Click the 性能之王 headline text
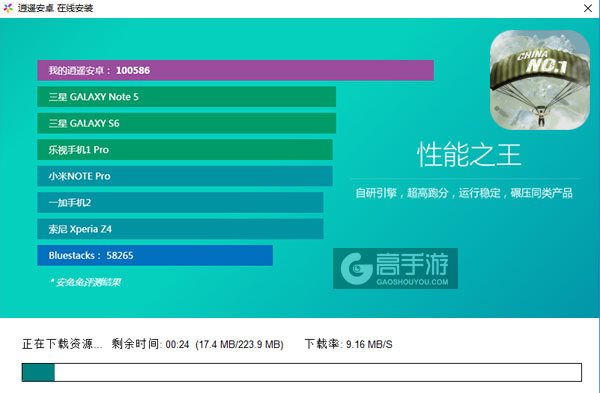The width and height of the screenshot is (600, 393). tap(469, 155)
